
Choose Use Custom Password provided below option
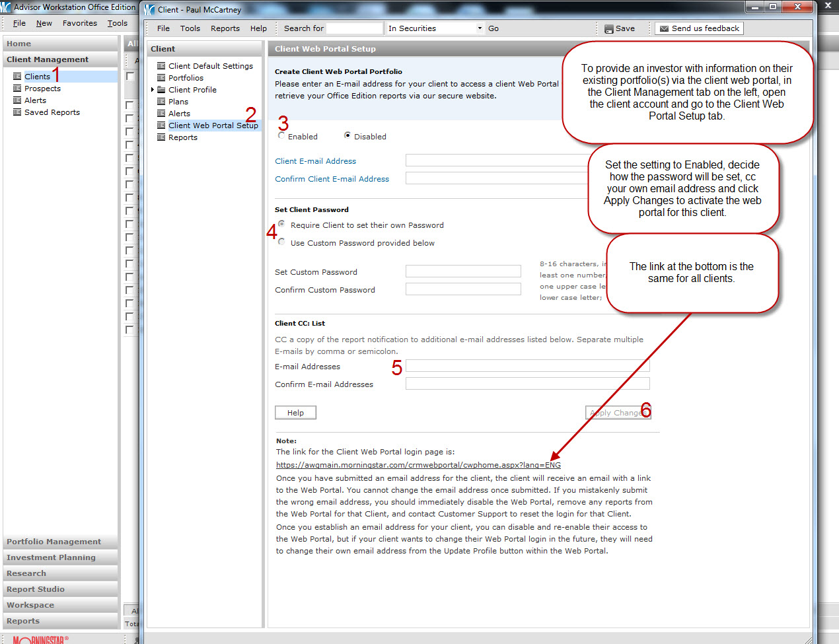(x=281, y=242)
